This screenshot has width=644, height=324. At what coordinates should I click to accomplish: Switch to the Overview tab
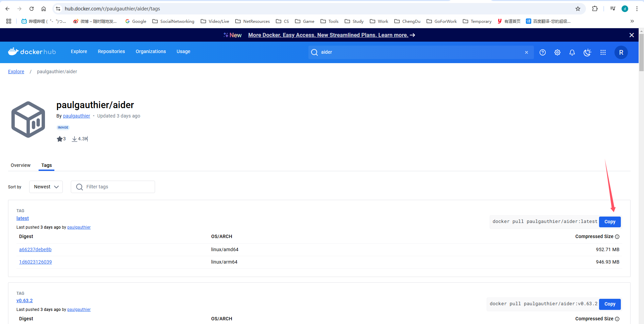(x=20, y=165)
